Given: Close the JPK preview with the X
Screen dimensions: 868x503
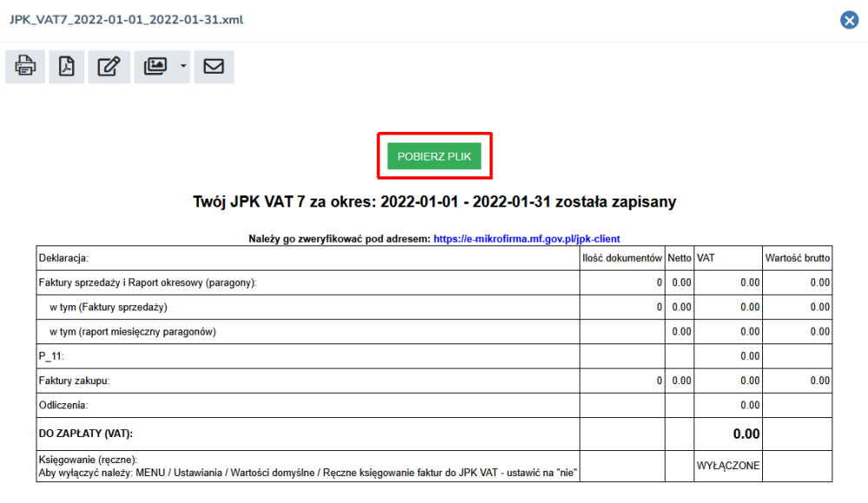Looking at the screenshot, I should 849,20.
